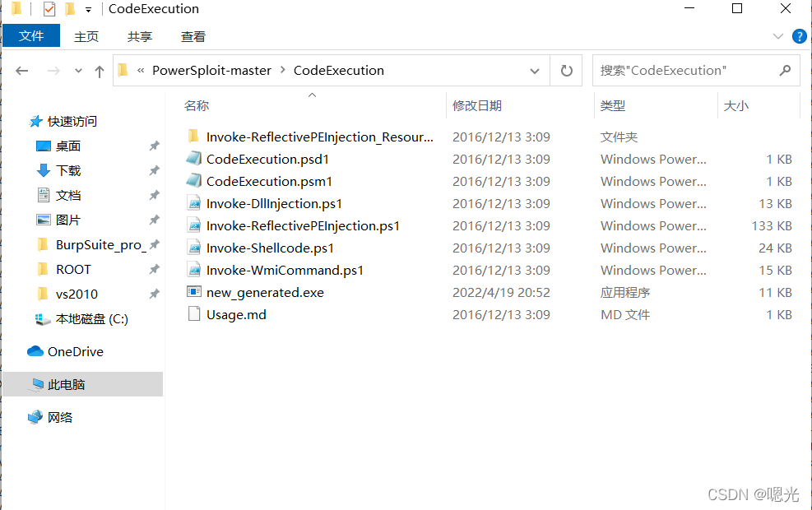Open the quick access toolbar customize dropdown
The image size is (812, 510).
click(88, 10)
